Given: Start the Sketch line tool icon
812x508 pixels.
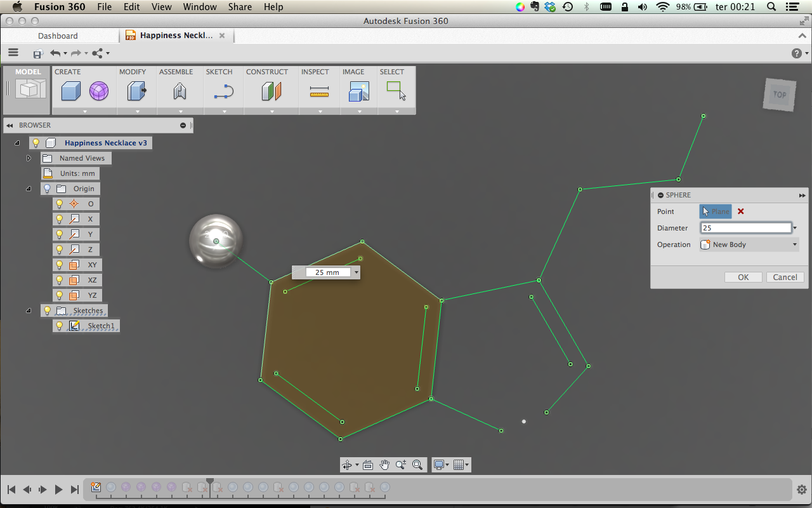Looking at the screenshot, I should point(223,92).
